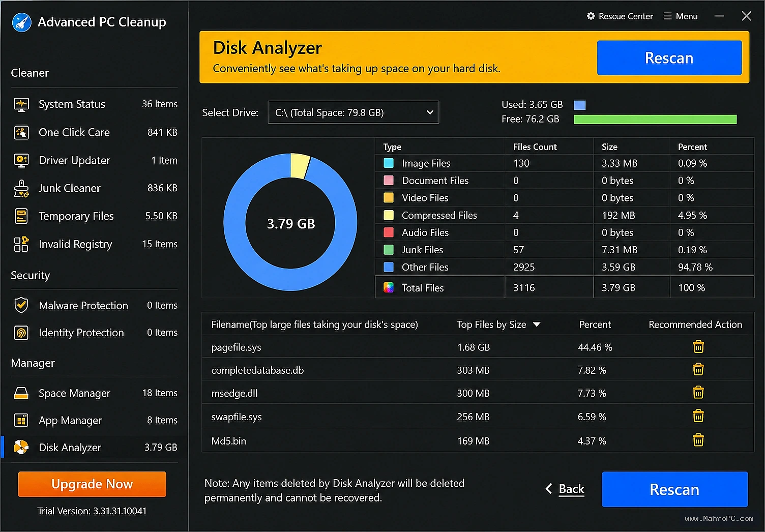Click the One Click Care icon
765x532 pixels.
click(x=21, y=132)
